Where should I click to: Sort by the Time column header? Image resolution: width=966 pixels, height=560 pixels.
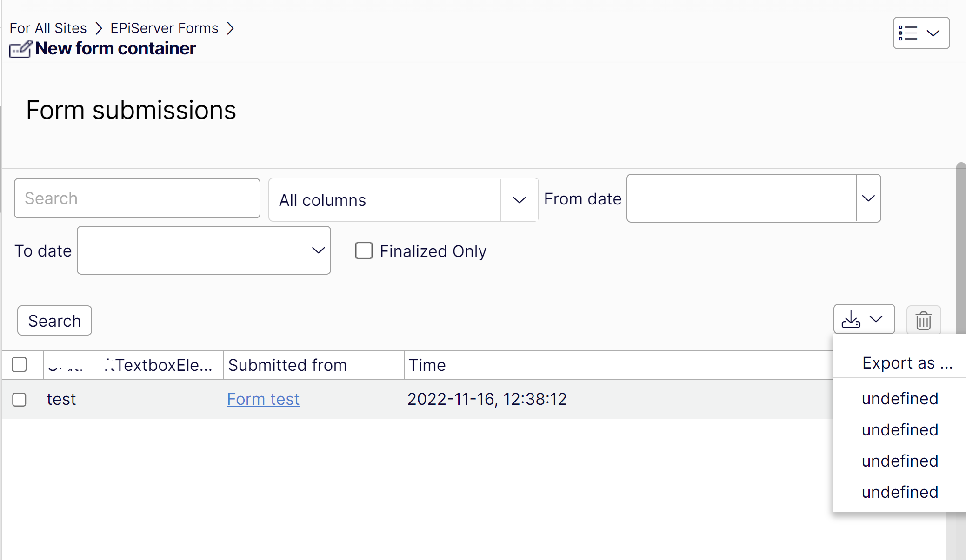pyautogui.click(x=427, y=365)
